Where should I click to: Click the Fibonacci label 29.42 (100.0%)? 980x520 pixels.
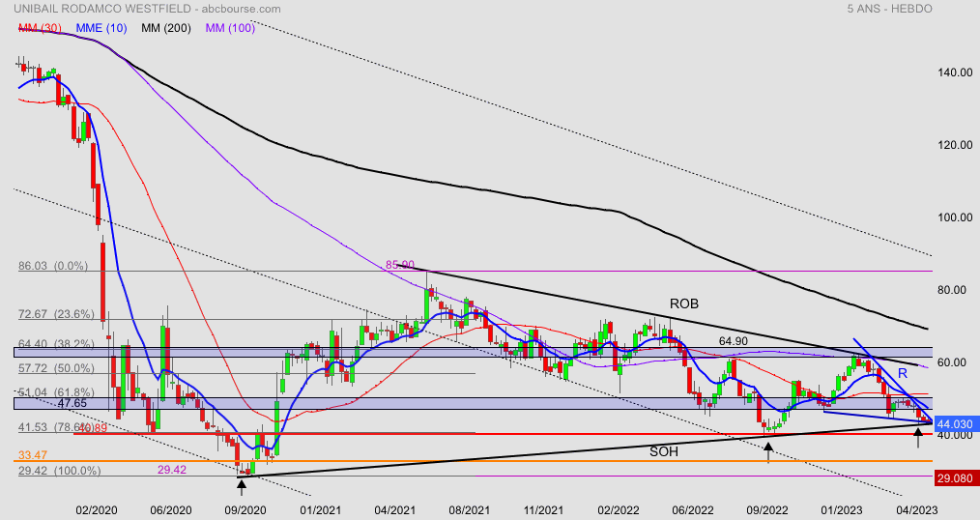click(x=59, y=471)
